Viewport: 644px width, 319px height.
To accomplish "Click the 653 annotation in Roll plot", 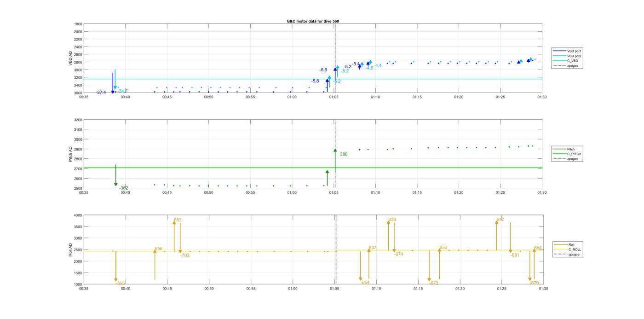I will 178,220.
